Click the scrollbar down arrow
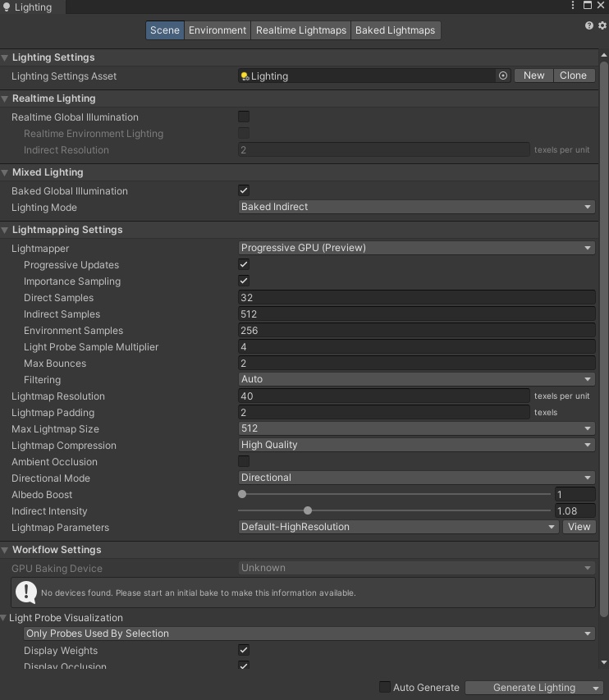This screenshot has width=609, height=700. tap(603, 662)
